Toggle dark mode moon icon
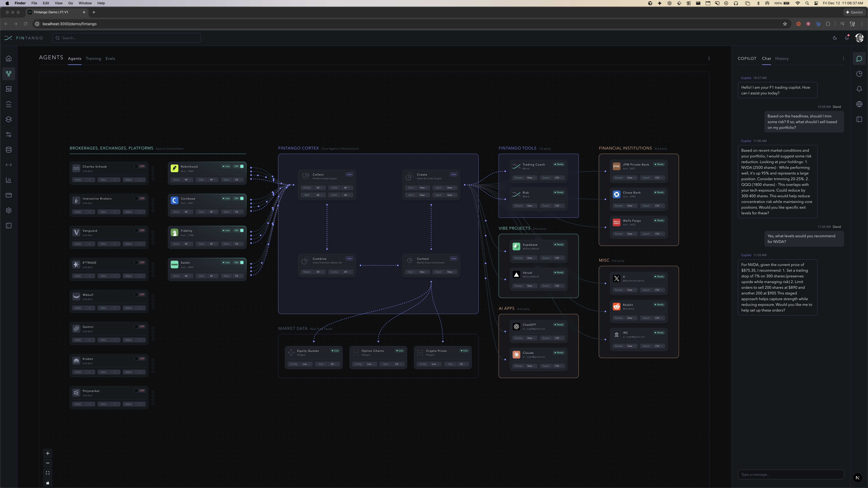Screen dimensions: 868x488 point(835,38)
